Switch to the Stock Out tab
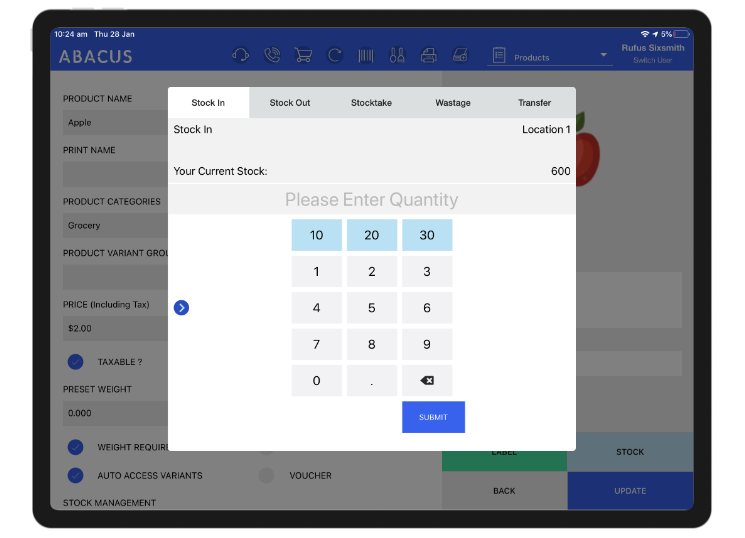 point(290,103)
